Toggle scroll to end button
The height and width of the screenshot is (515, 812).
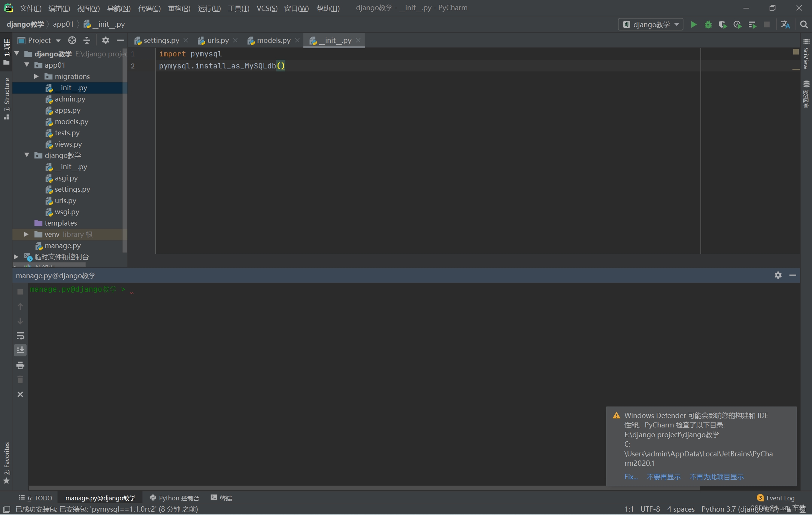[x=20, y=350]
